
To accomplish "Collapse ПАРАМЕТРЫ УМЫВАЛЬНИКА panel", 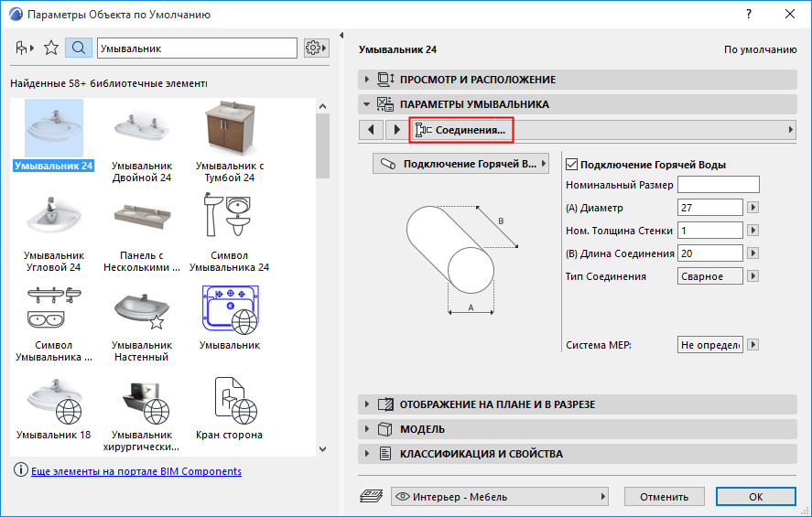I will pyautogui.click(x=367, y=104).
